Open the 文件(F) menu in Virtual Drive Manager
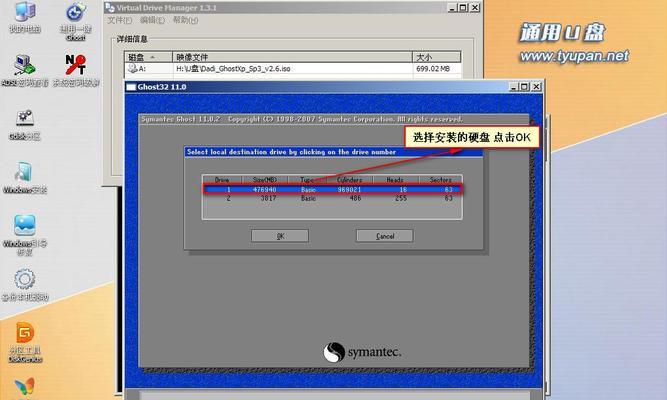 (x=120, y=20)
